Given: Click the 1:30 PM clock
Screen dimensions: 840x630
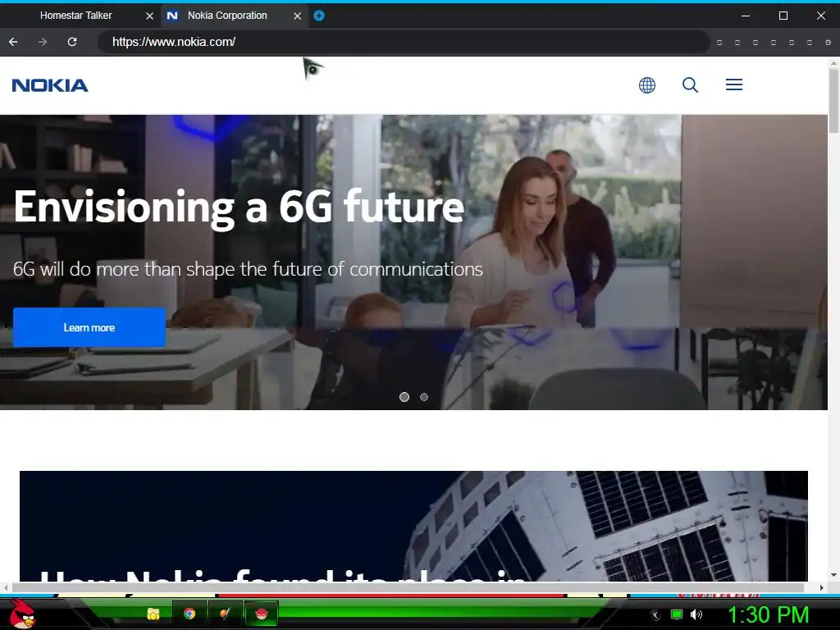Looking at the screenshot, I should (768, 614).
